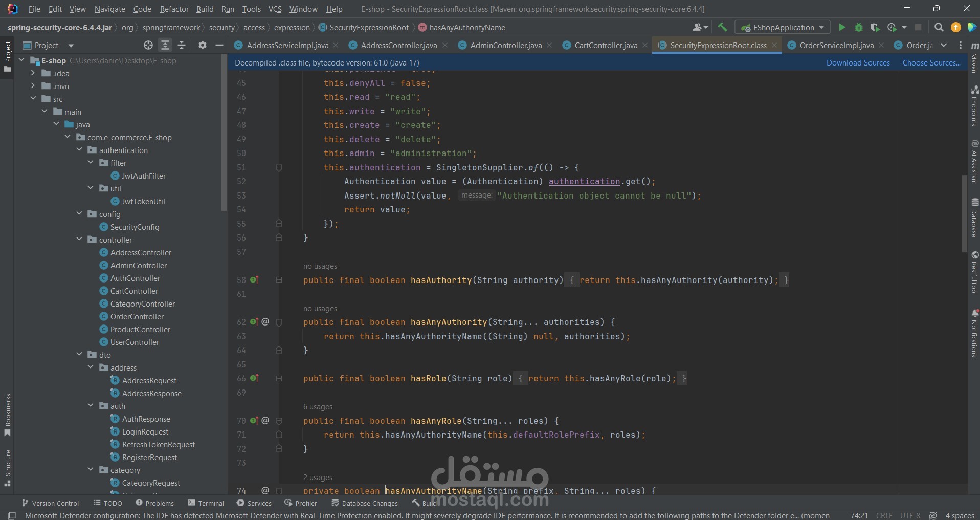This screenshot has width=980, height=520.
Task: Open editor tabs more-options kebab icon
Action: point(960,46)
